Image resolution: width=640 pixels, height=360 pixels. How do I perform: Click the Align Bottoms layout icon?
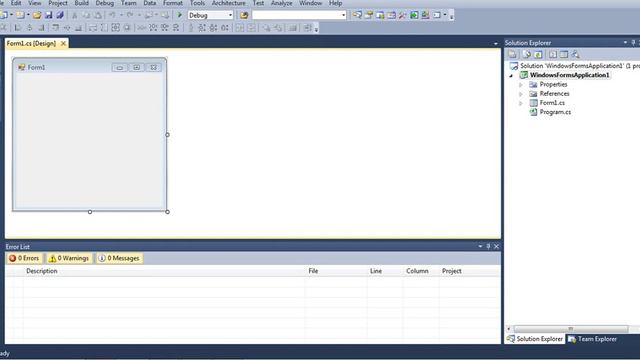point(78,28)
